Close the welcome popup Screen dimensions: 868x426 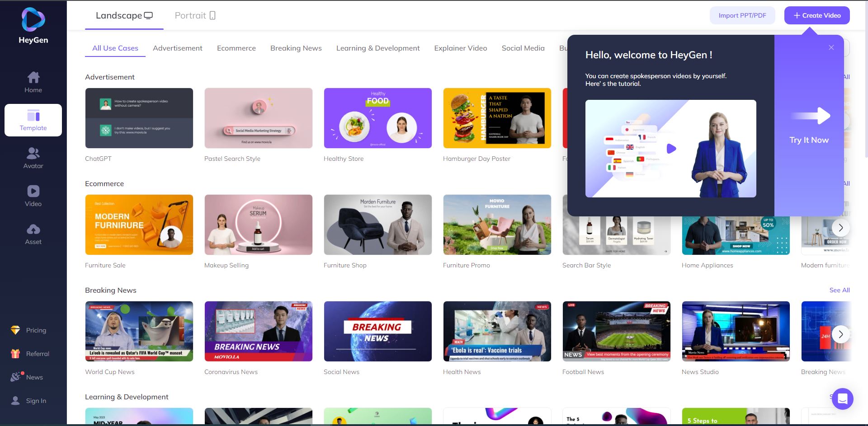click(x=831, y=47)
